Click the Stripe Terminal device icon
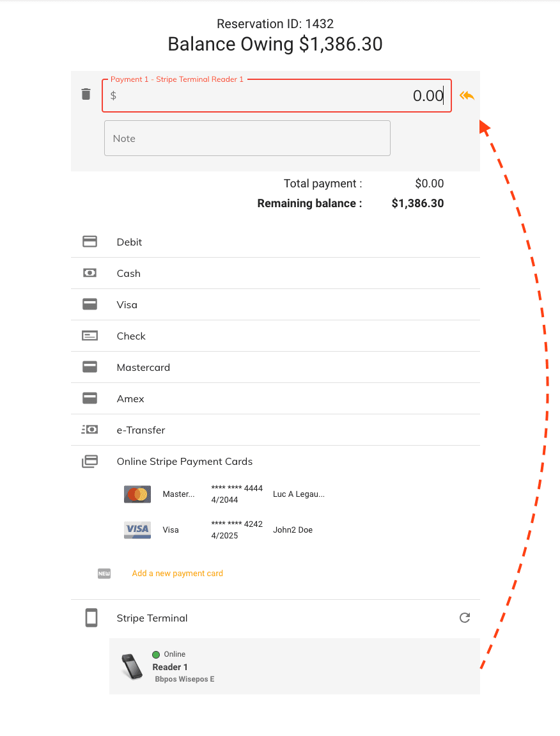 91,618
